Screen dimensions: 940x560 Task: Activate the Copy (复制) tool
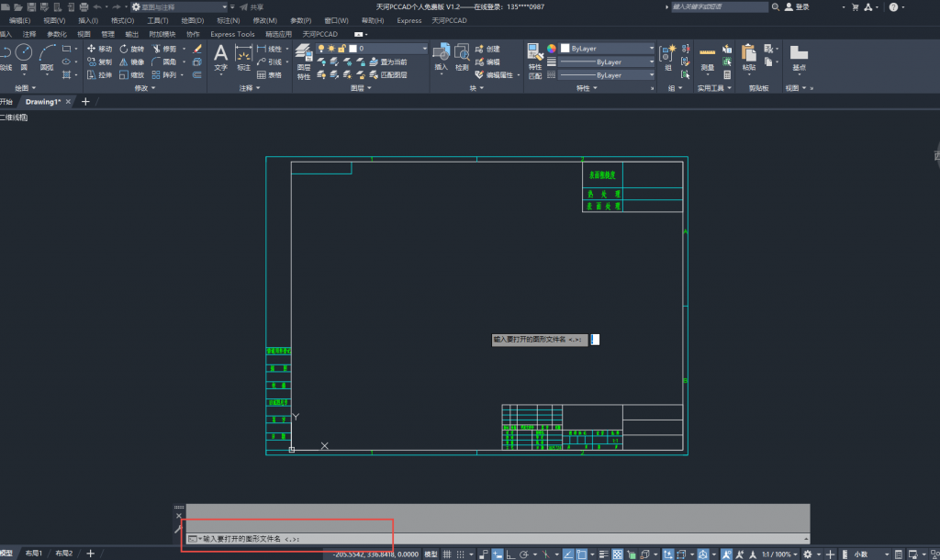[x=99, y=62]
